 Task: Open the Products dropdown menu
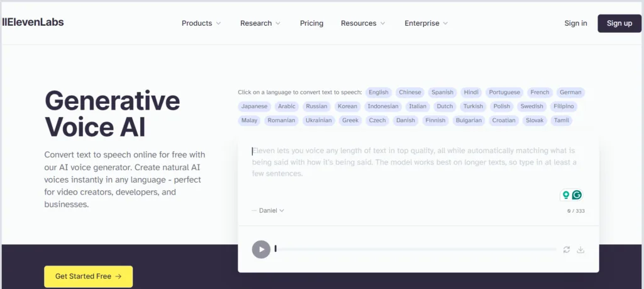coord(201,23)
